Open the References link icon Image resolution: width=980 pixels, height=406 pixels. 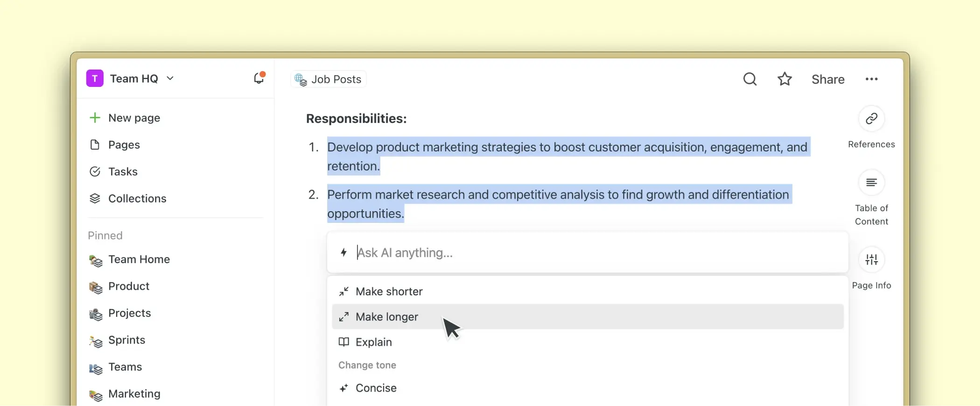(871, 119)
